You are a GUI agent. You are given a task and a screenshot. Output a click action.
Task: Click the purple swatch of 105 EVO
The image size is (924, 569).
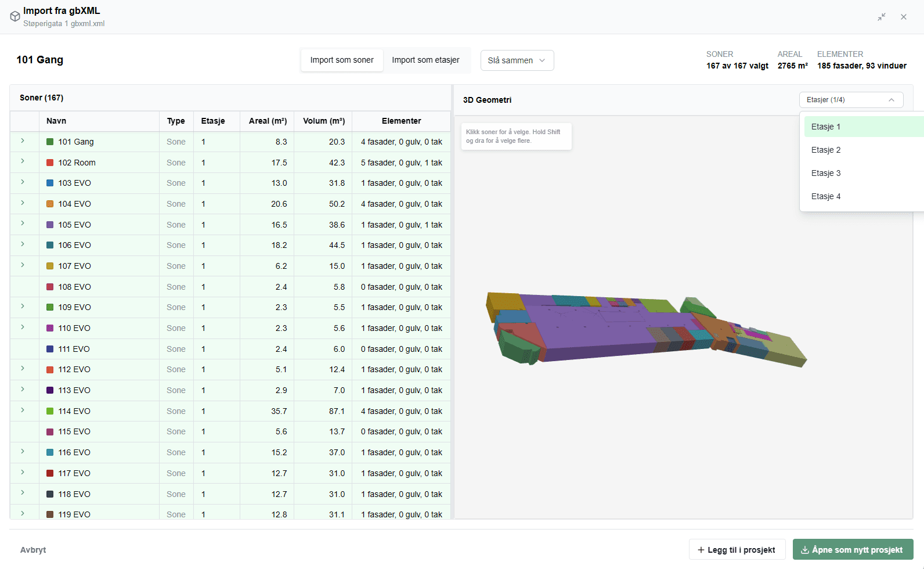click(50, 225)
